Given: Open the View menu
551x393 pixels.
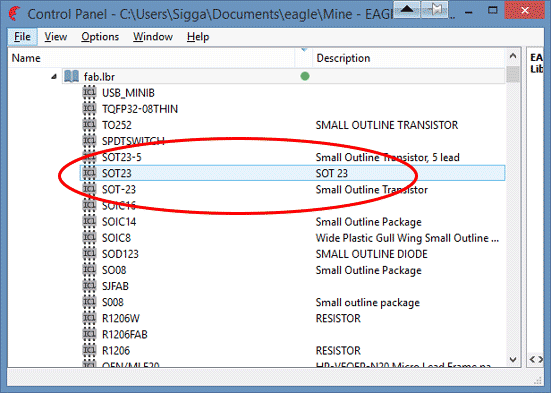Looking at the screenshot, I should point(56,37).
